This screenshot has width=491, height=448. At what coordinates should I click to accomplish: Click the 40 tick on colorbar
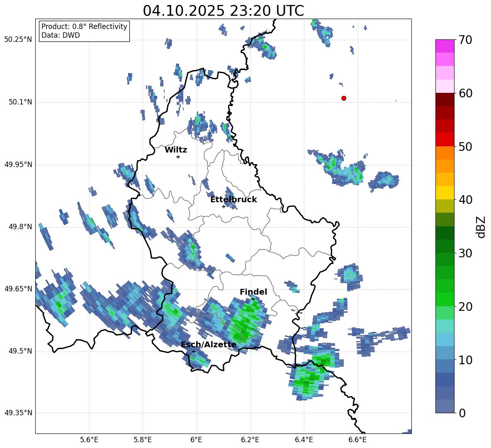pyautogui.click(x=465, y=200)
